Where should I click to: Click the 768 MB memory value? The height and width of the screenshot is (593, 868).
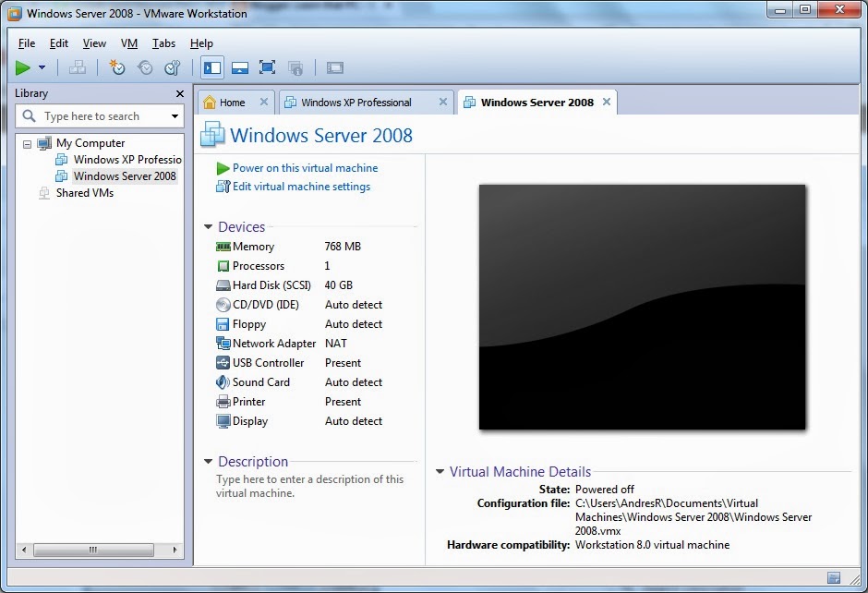pyautogui.click(x=343, y=247)
